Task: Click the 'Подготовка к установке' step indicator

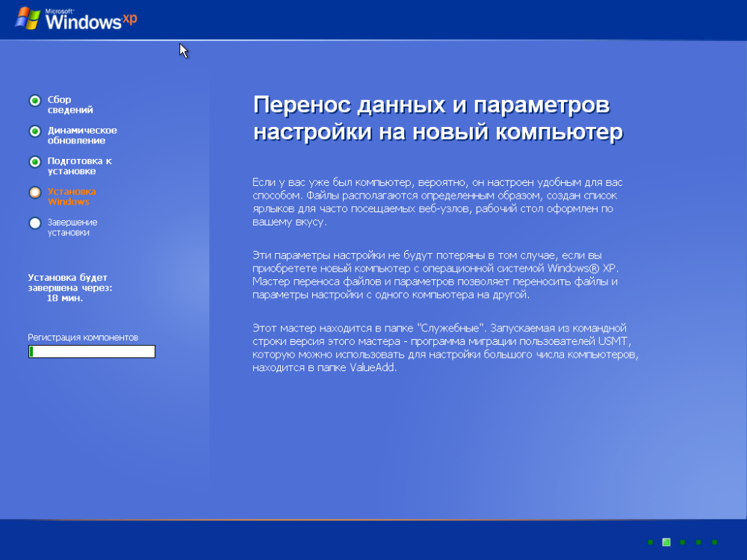Action: pyautogui.click(x=35, y=162)
